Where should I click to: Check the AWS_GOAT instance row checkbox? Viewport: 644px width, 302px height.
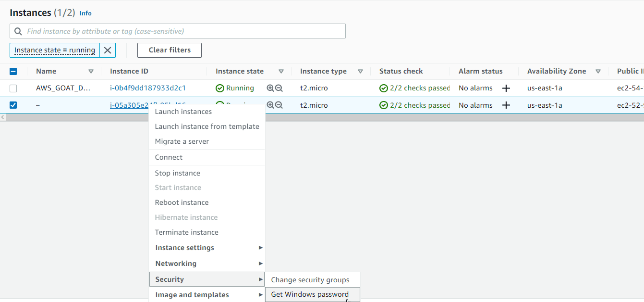tap(13, 88)
